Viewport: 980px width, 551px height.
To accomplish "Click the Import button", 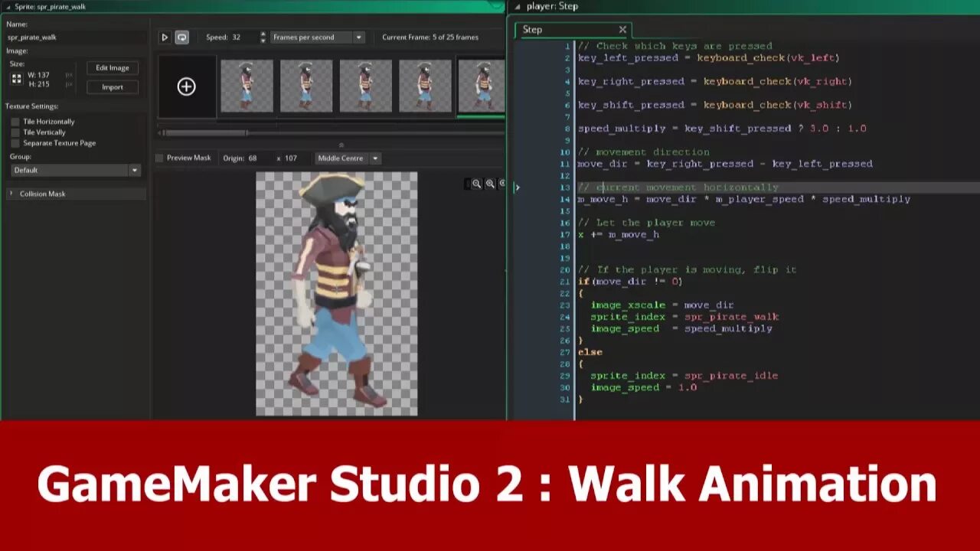I will click(113, 86).
